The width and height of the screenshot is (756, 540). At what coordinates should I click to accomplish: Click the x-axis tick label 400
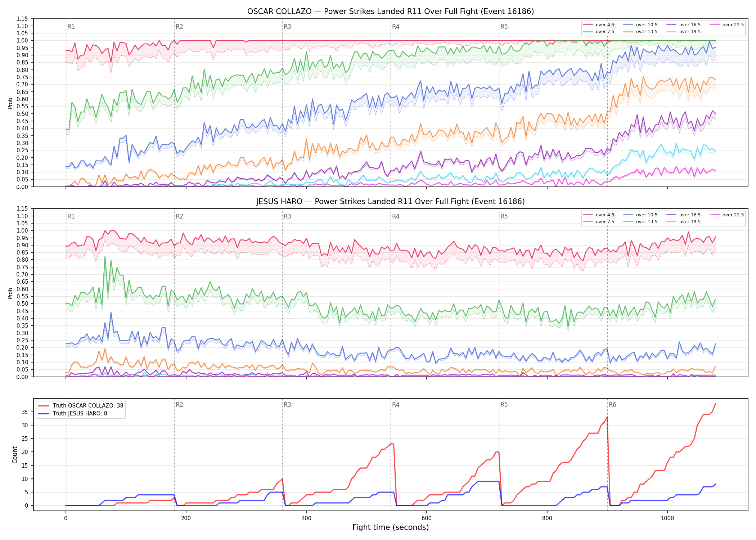306,518
